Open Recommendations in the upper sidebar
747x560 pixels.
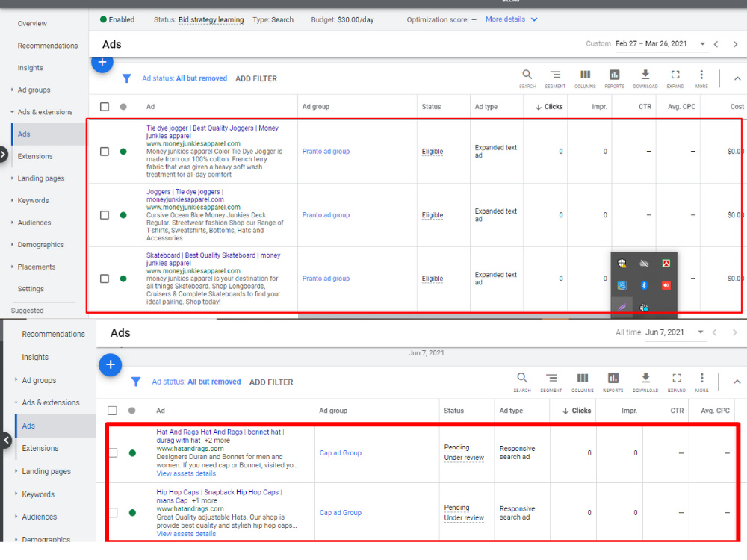pyautogui.click(x=48, y=46)
